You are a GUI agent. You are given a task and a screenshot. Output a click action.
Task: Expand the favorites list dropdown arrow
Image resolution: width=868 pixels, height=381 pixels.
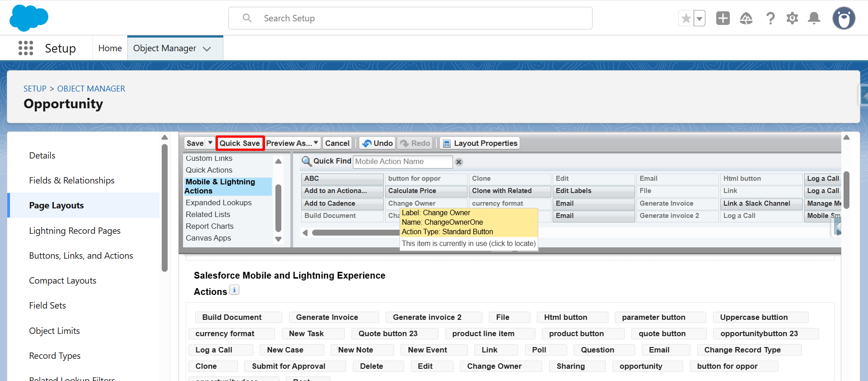[699, 19]
